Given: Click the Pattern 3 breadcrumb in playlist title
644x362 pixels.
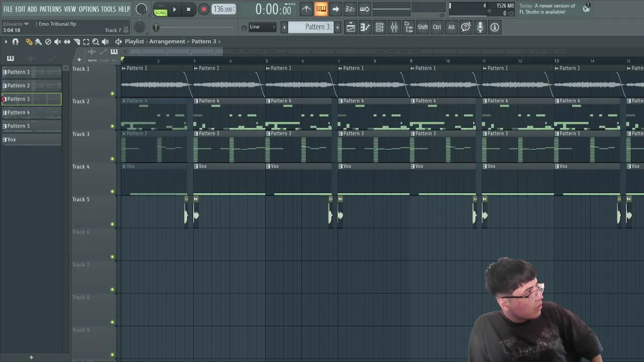Looking at the screenshot, I should pyautogui.click(x=204, y=42).
